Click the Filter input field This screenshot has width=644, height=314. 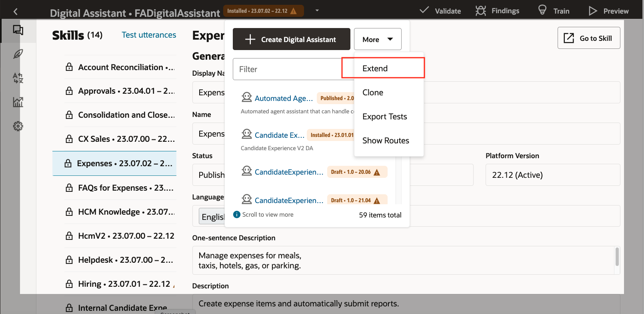(287, 69)
